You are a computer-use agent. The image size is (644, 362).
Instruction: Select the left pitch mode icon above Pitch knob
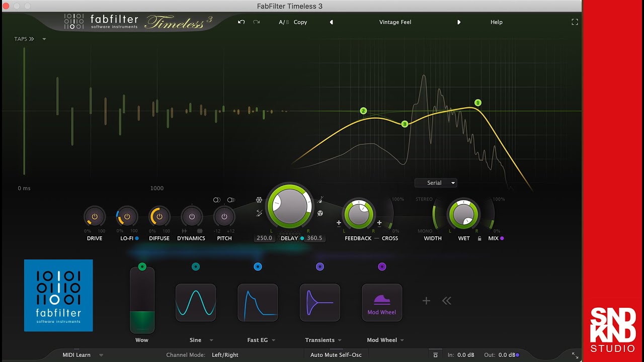(217, 200)
